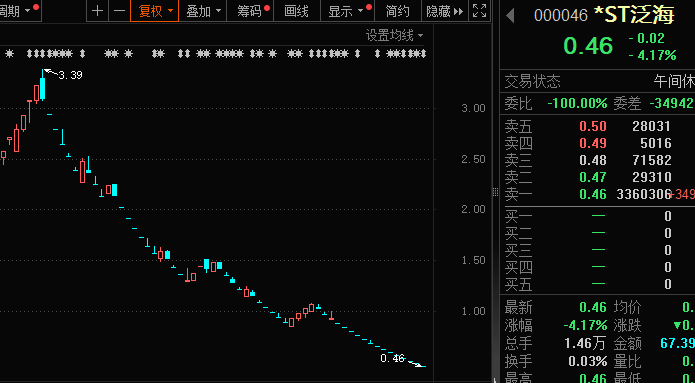Viewport: 695px width, 383px height.
Task: Click the 3.00 price axis label
Action: coord(473,108)
